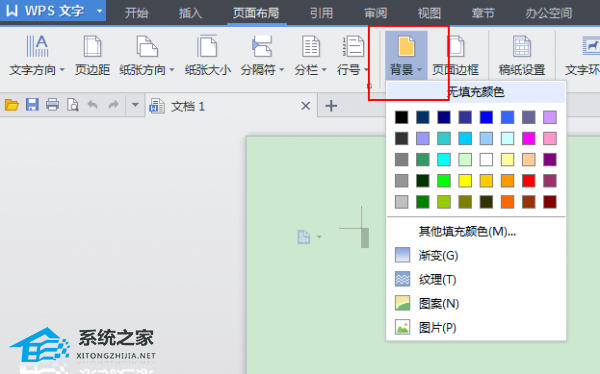Viewport: 600px width, 374px height.
Task: Click the open folder icon in quick toolbar
Action: pyautogui.click(x=12, y=105)
